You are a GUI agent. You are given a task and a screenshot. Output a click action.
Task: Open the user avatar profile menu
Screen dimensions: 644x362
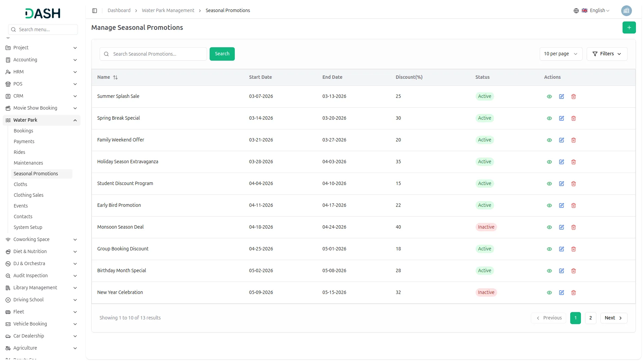tap(626, 11)
